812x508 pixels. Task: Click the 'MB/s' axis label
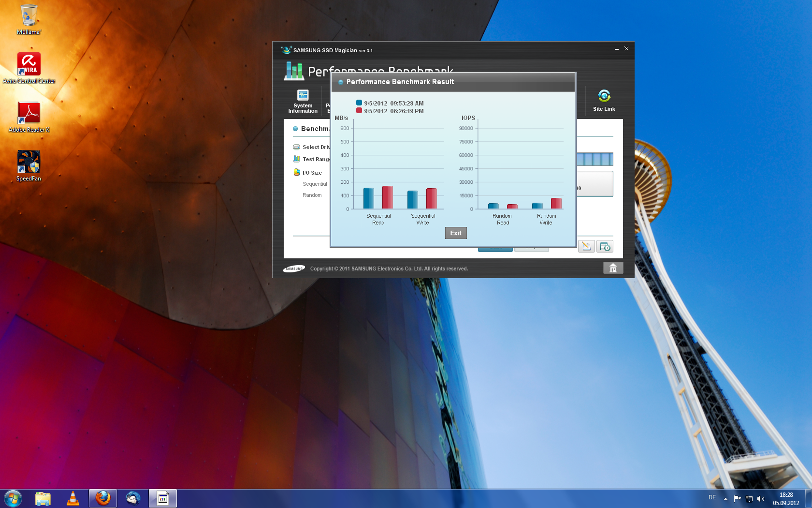pyautogui.click(x=341, y=118)
